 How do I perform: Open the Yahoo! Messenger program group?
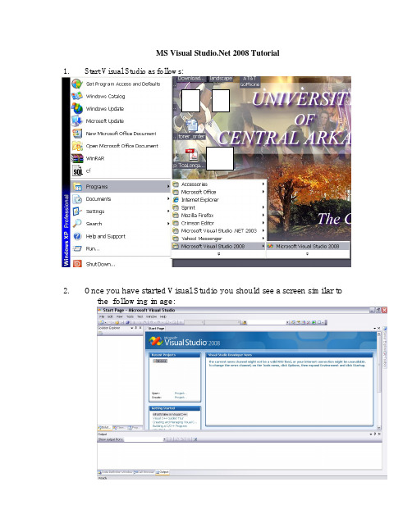(x=219, y=239)
